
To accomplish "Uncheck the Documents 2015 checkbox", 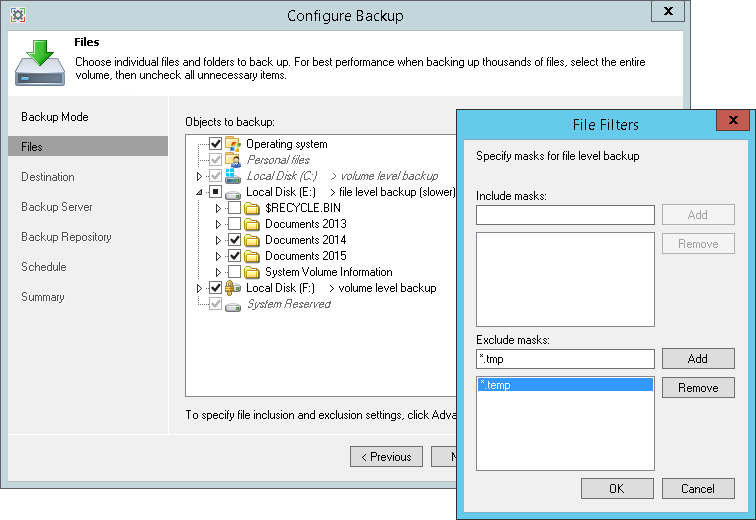I will tap(234, 255).
